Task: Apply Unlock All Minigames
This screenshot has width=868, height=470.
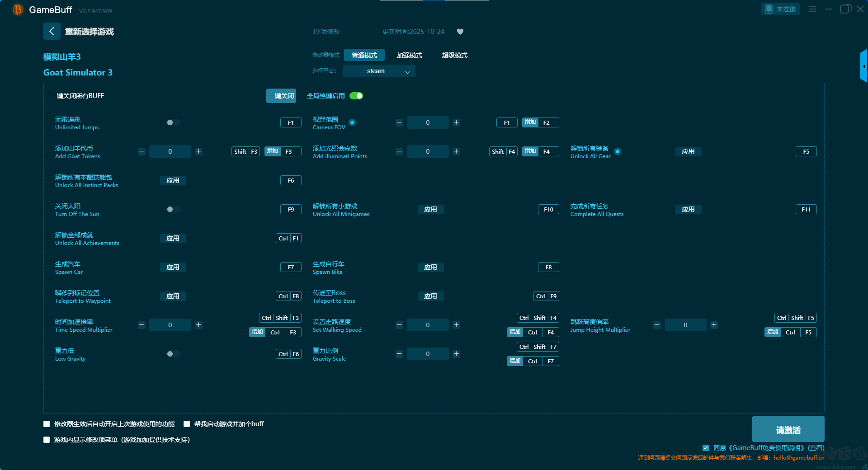Action: click(430, 209)
